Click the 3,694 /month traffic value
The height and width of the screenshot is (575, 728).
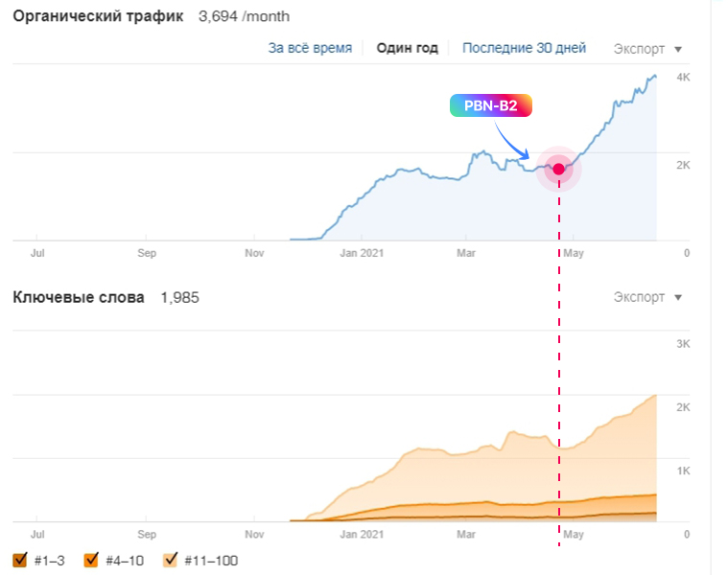244,17
